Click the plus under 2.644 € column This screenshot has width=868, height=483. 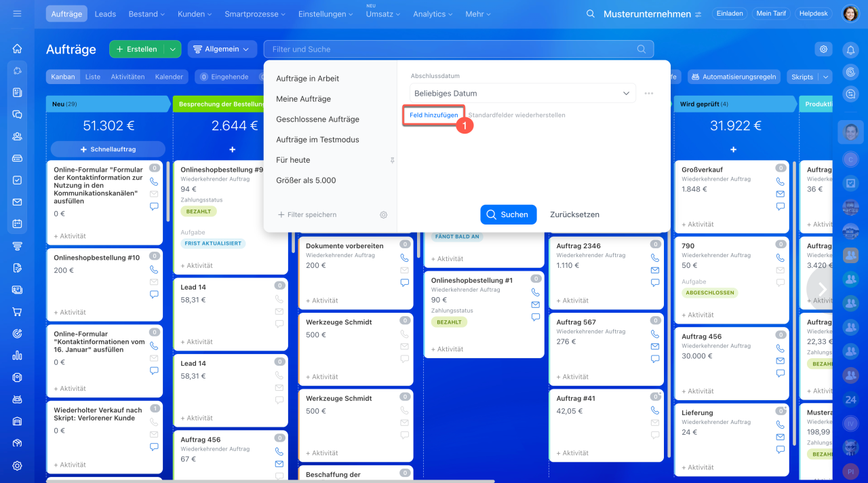coord(232,149)
